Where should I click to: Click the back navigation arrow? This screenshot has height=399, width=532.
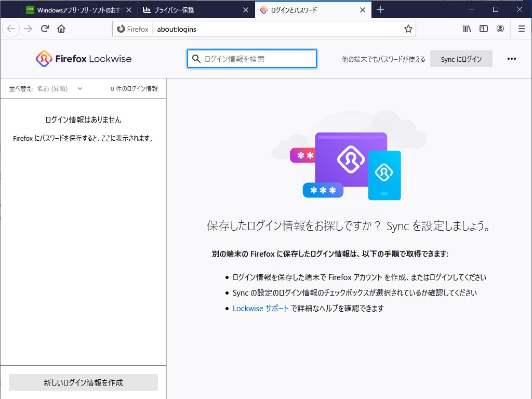(x=11, y=29)
